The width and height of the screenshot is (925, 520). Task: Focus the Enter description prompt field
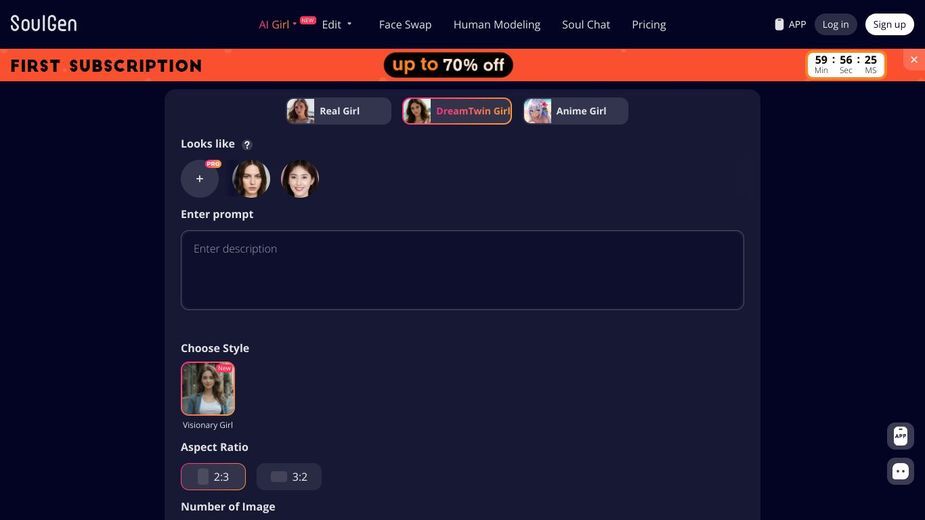(x=462, y=270)
